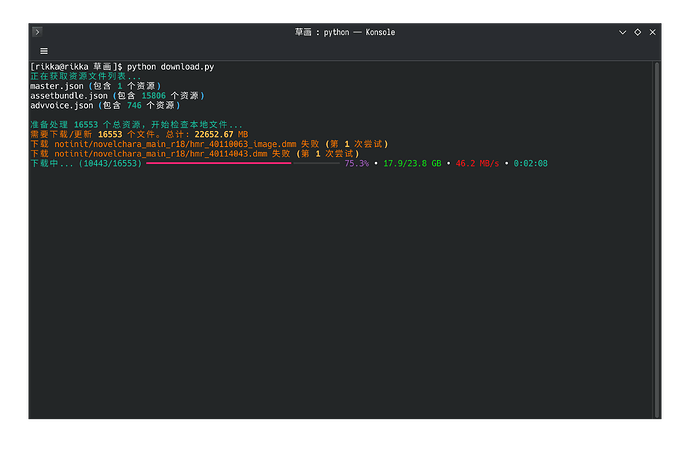The image size is (690, 452).
Task: Click the terminal vertical scrollbar
Action: [657, 240]
